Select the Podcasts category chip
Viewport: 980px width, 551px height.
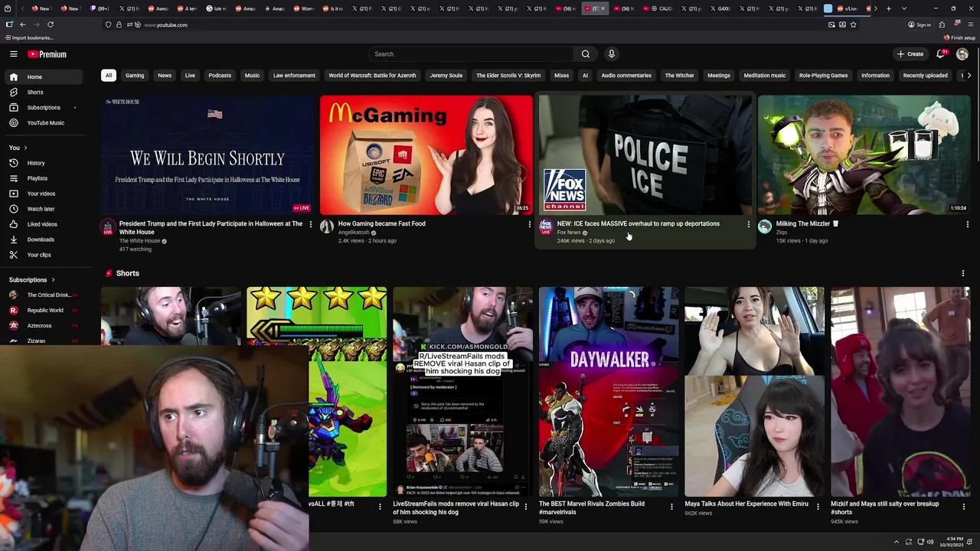pyautogui.click(x=220, y=76)
